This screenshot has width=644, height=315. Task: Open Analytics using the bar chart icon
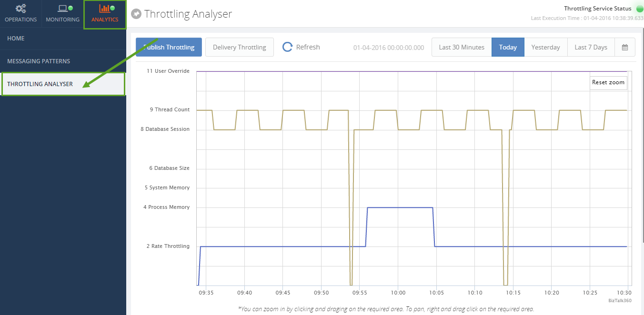click(x=104, y=8)
